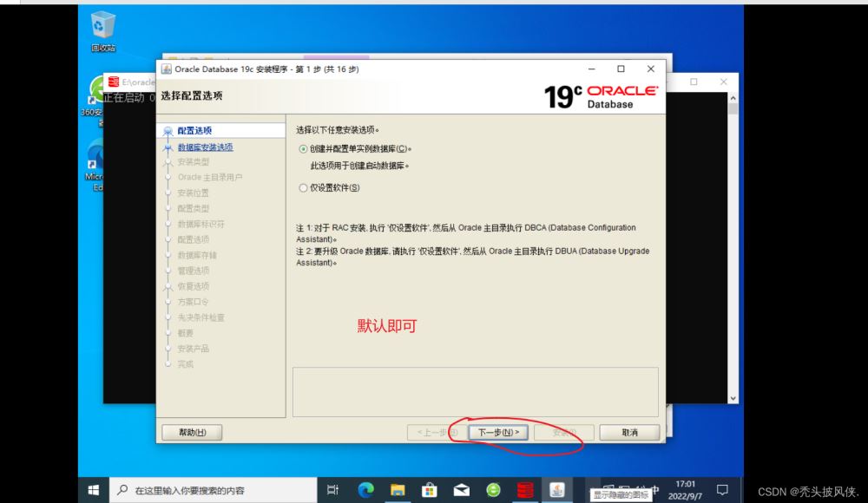This screenshot has height=503, width=868.
Task: Click the taskbar search box
Action: pyautogui.click(x=214, y=490)
